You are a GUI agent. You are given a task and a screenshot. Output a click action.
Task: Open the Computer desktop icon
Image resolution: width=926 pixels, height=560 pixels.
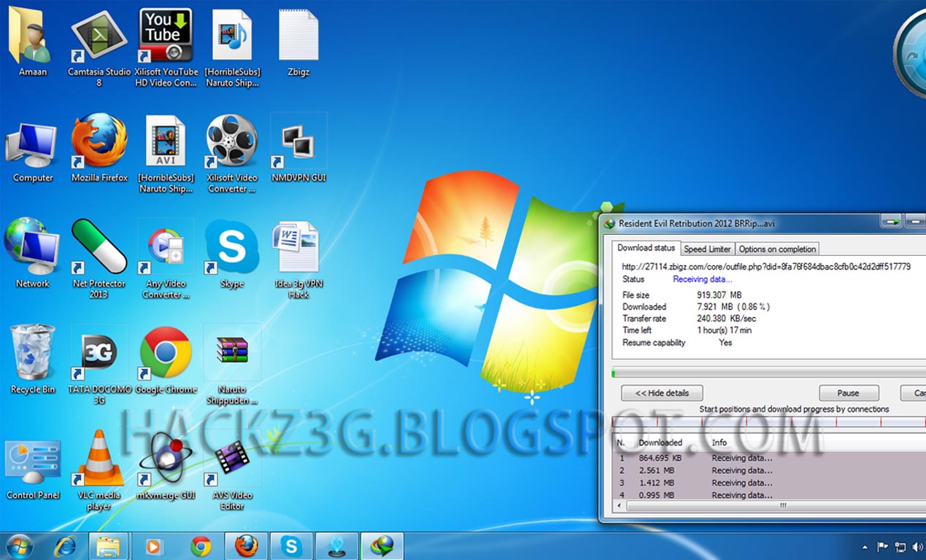(33, 151)
